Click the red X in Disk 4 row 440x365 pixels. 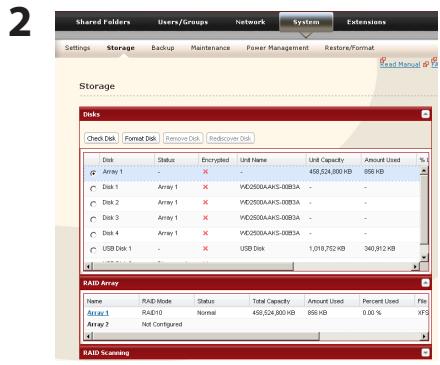click(x=205, y=233)
